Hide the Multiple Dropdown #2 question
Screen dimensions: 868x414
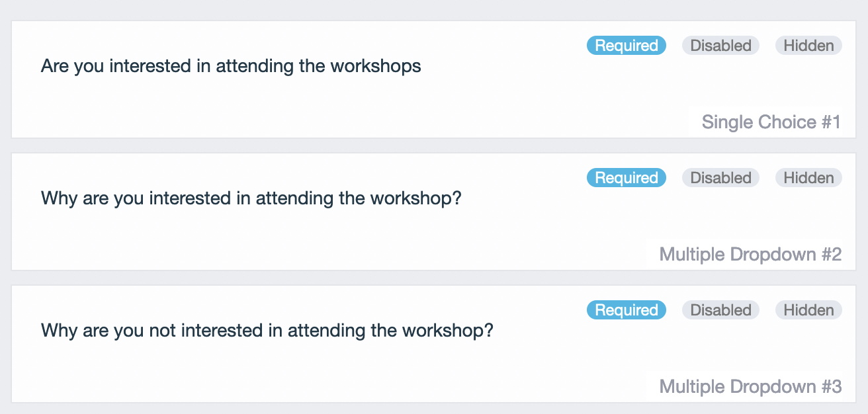(x=808, y=178)
